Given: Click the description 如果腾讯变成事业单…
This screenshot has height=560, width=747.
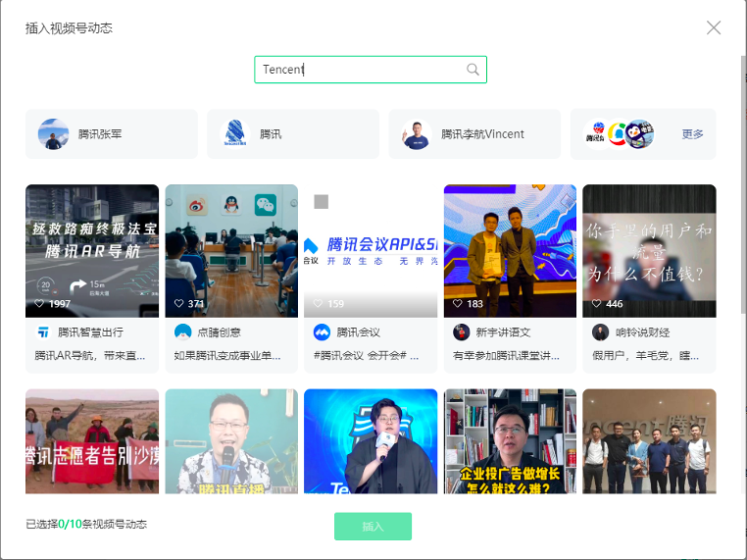Looking at the screenshot, I should pos(227,356).
